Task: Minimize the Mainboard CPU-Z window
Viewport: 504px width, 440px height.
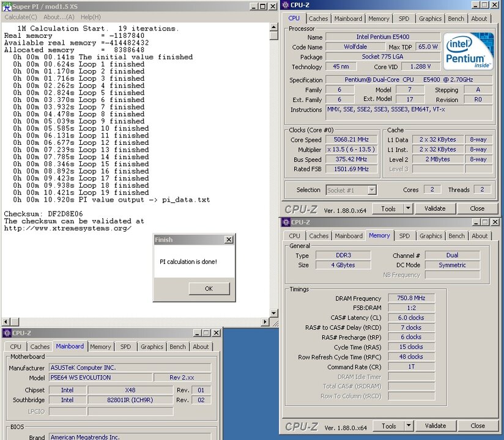Action: coord(198,332)
